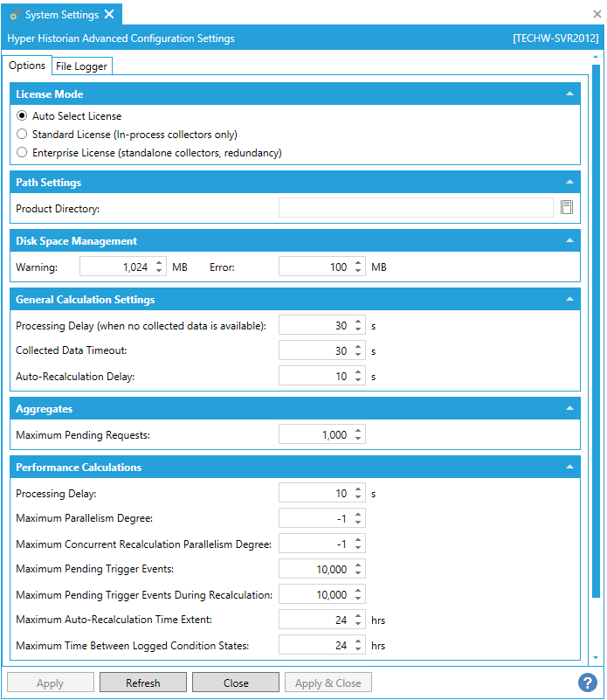Switch to the File Logger tab
The width and height of the screenshot is (607, 700).
point(81,66)
